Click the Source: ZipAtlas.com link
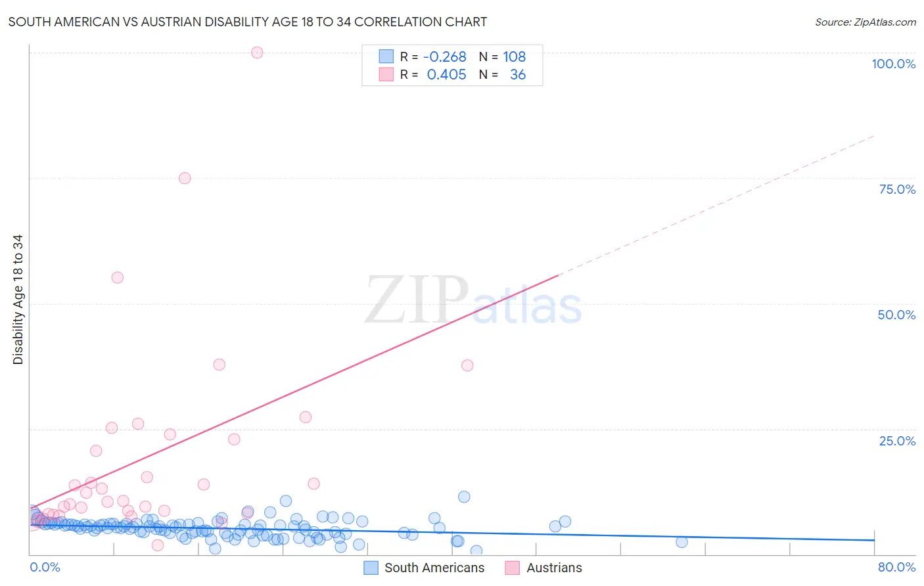Image resolution: width=924 pixels, height=586 pixels. coord(866,22)
